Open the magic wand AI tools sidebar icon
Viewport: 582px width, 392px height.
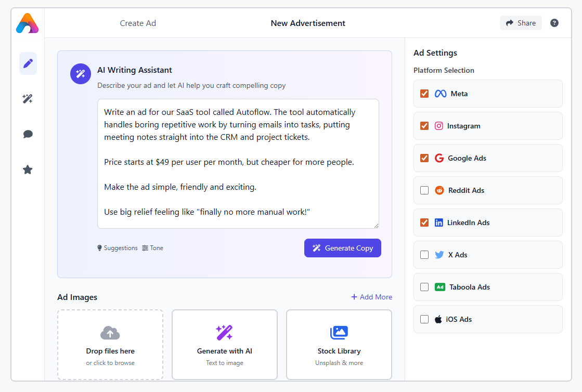point(28,99)
